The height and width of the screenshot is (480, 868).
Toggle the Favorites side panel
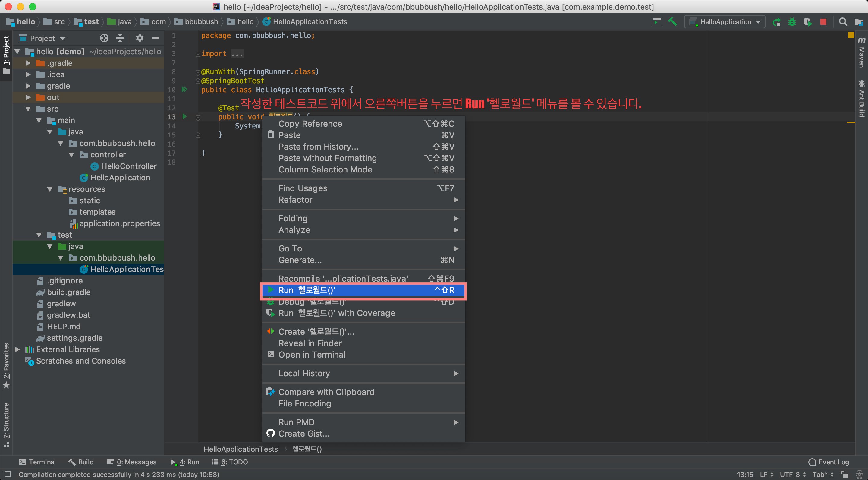6,365
